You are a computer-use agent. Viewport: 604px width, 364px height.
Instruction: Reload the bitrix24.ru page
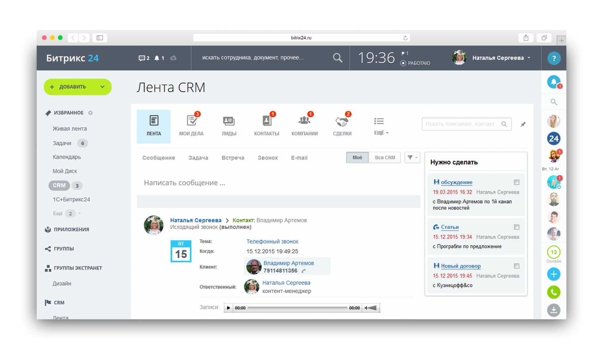405,38
